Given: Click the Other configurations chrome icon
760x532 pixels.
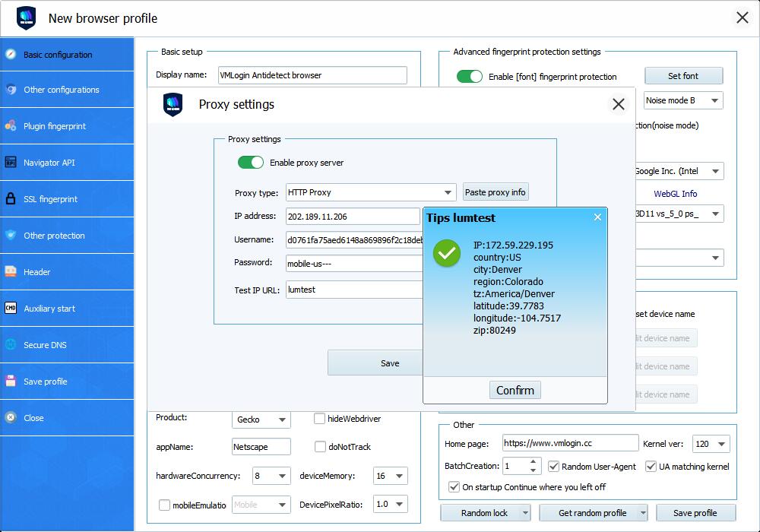Looking at the screenshot, I should (11, 90).
